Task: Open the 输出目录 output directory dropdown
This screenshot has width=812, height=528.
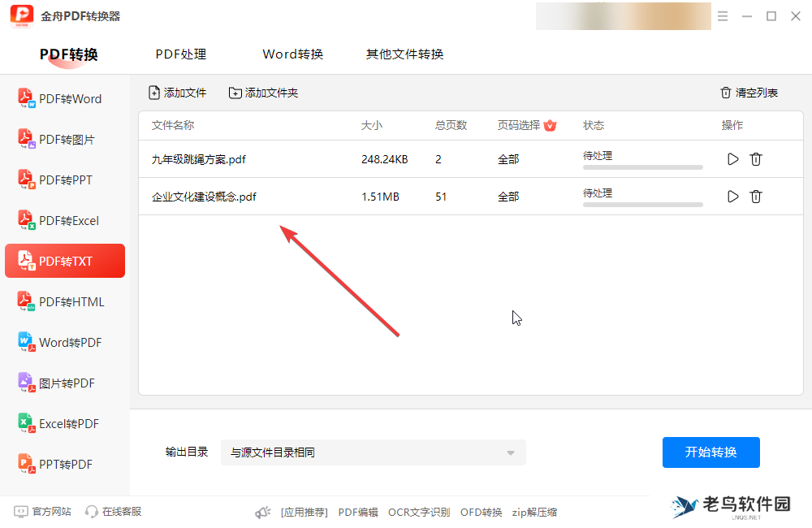Action: pos(374,452)
